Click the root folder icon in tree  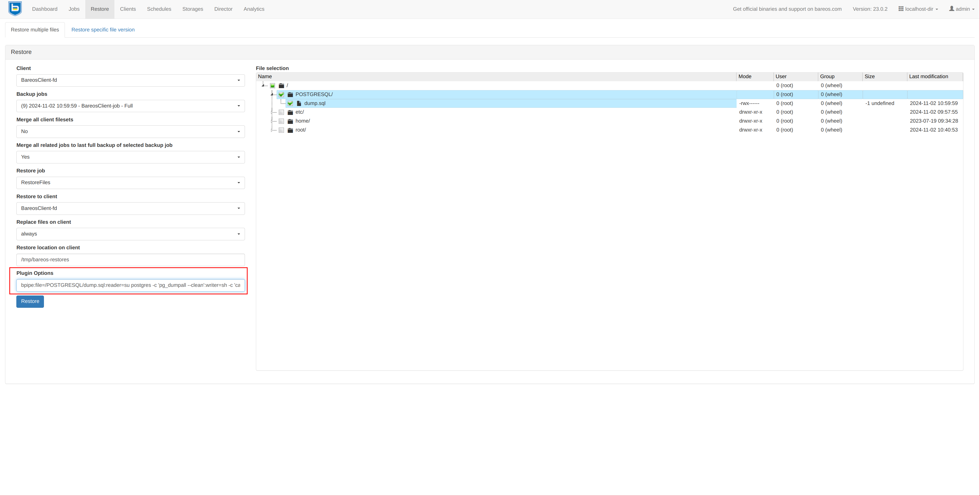[x=290, y=130]
